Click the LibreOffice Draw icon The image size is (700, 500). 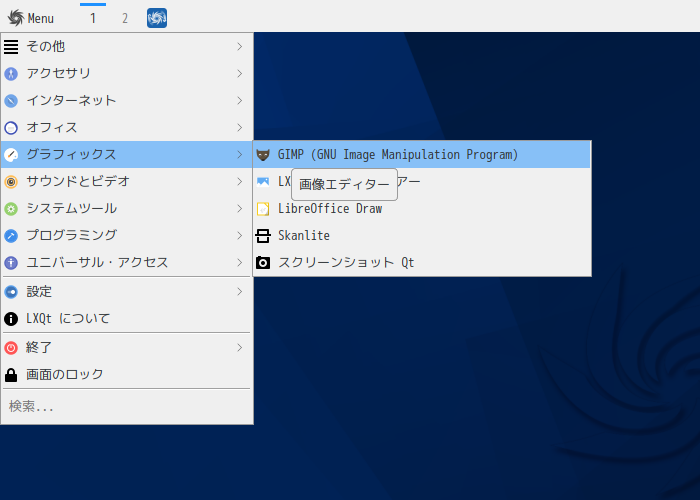click(263, 209)
